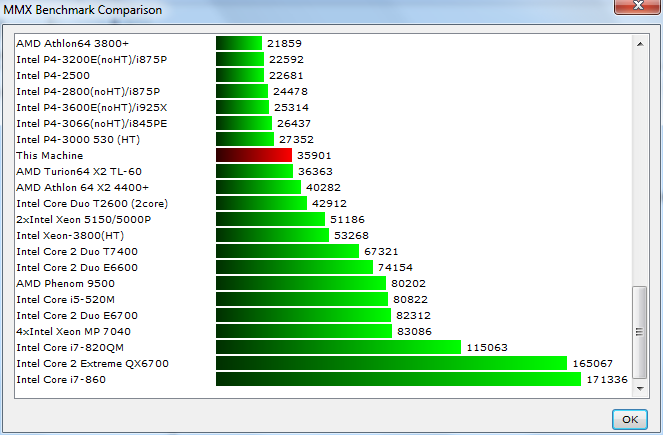Select the Intel Core i7-860 label
Viewport: 663px width, 435px height.
point(61,380)
